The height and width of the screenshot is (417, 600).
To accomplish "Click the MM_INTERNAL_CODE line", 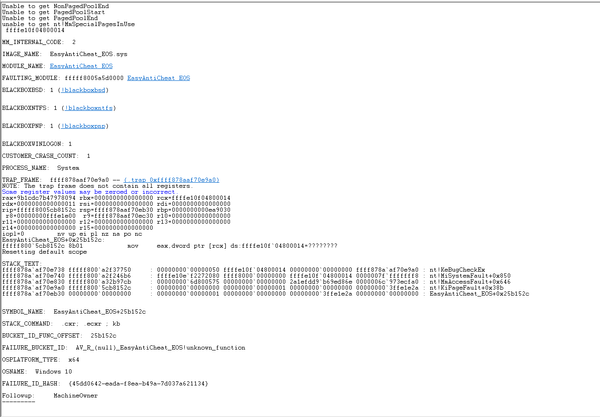I will click(39, 42).
